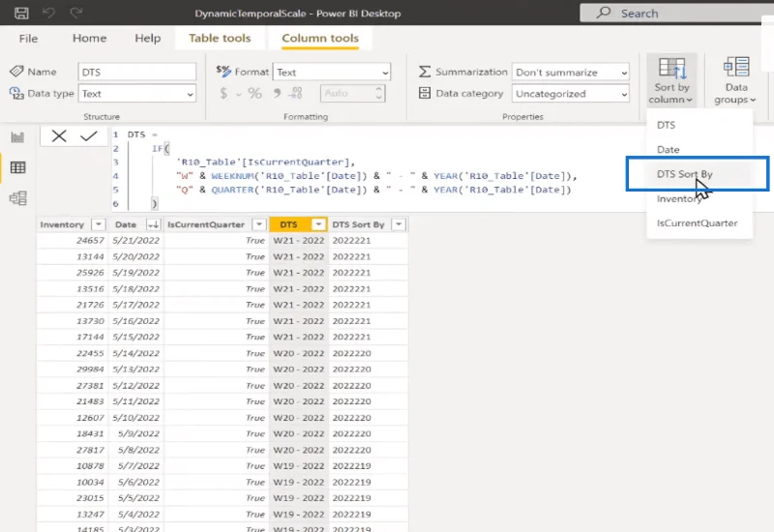Open the Inventory column filter dropdown
Viewport: 774px width, 532px height.
99,224
